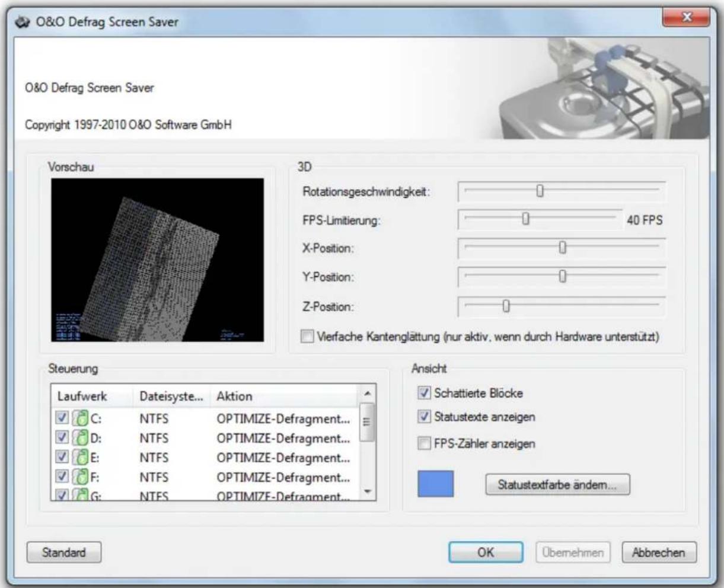This screenshot has width=724, height=588.
Task: Disable Schattierte Blöcke checkbox
Action: click(x=424, y=393)
